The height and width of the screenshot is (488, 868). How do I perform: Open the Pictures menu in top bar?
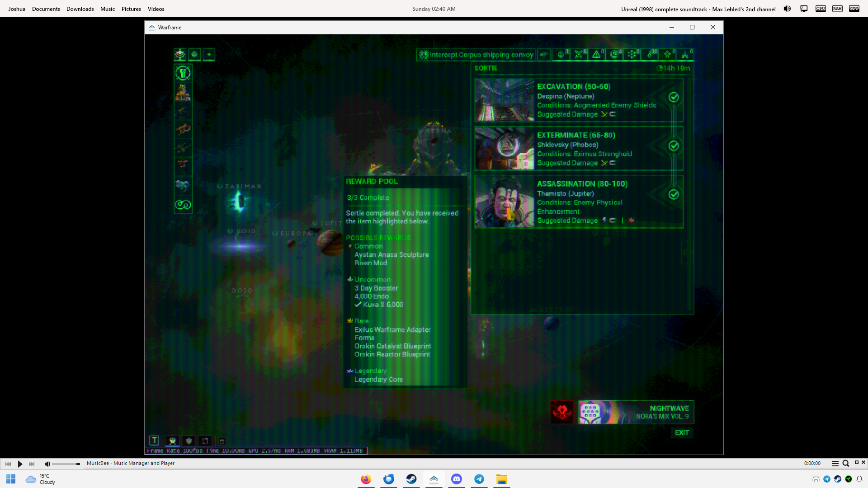[x=131, y=9]
